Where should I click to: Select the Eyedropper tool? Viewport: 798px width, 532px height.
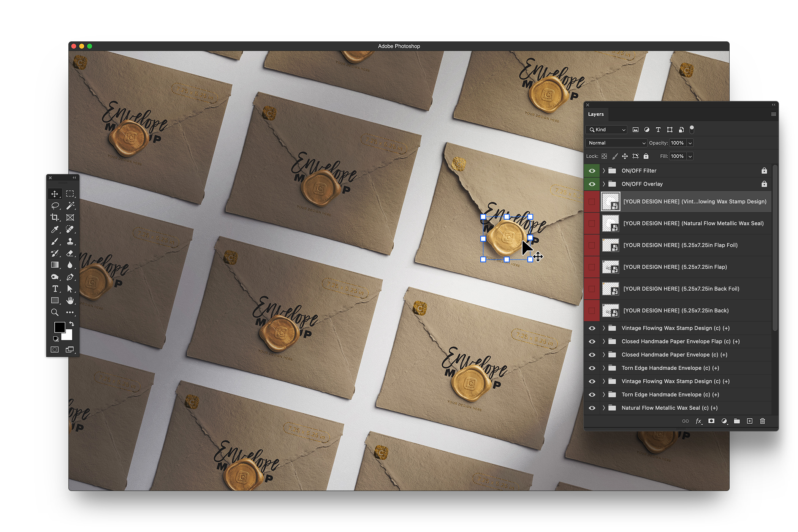coord(55,229)
